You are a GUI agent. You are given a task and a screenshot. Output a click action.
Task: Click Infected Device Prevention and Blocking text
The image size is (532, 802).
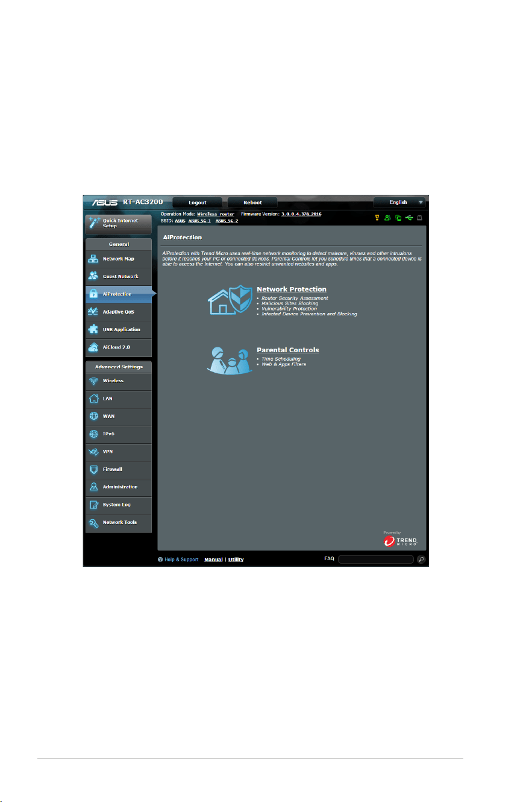(309, 314)
